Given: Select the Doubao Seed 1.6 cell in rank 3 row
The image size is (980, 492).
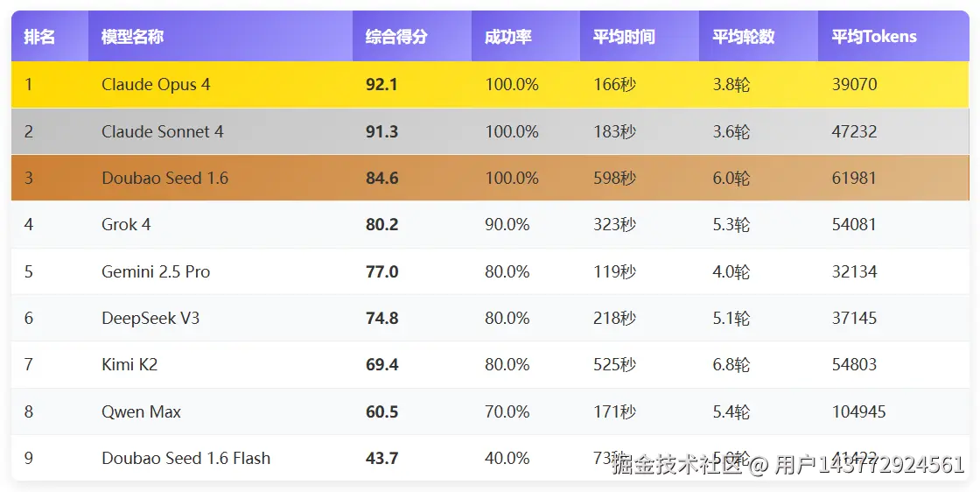Looking at the screenshot, I should (165, 179).
